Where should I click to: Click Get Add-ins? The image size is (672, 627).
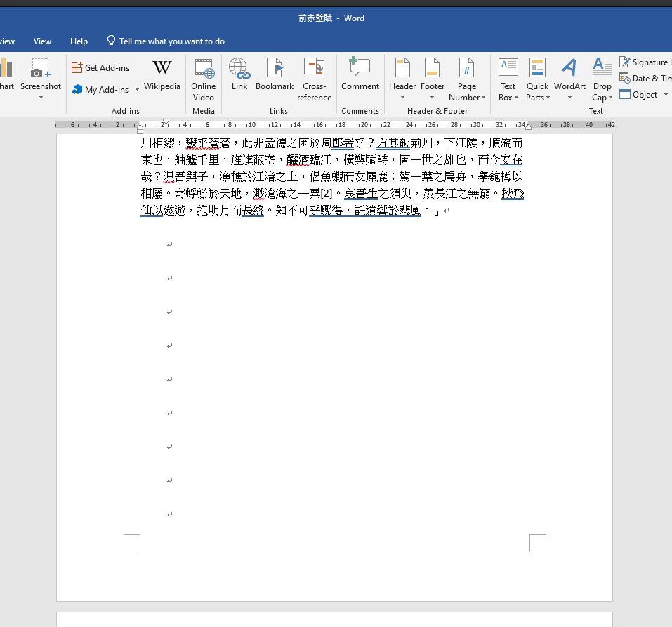[100, 68]
